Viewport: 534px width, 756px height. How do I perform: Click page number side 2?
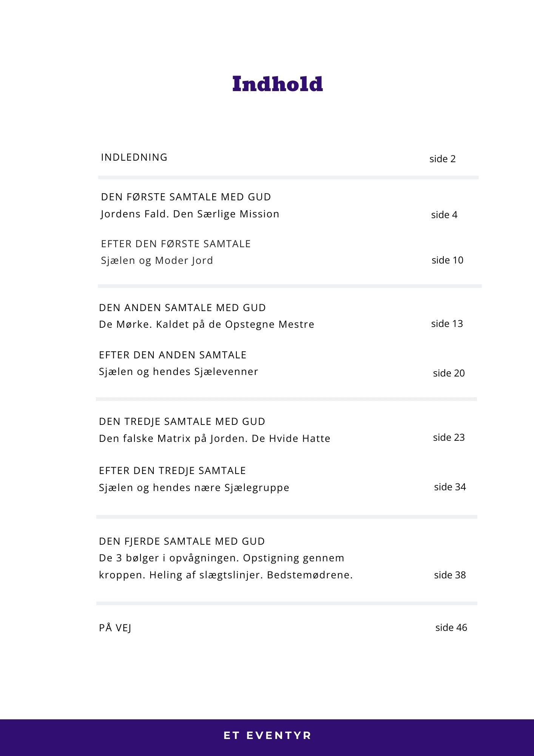tap(442, 159)
